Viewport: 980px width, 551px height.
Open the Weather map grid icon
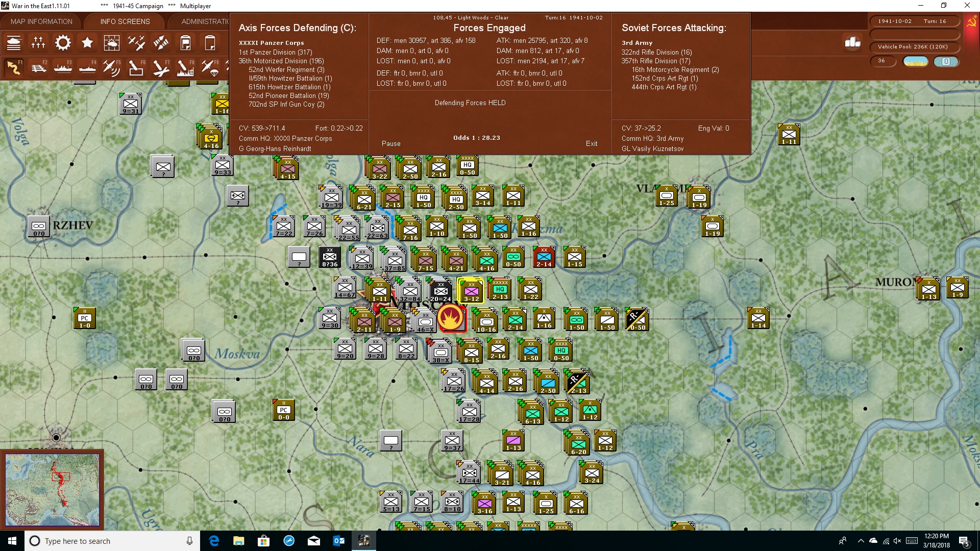click(x=111, y=43)
